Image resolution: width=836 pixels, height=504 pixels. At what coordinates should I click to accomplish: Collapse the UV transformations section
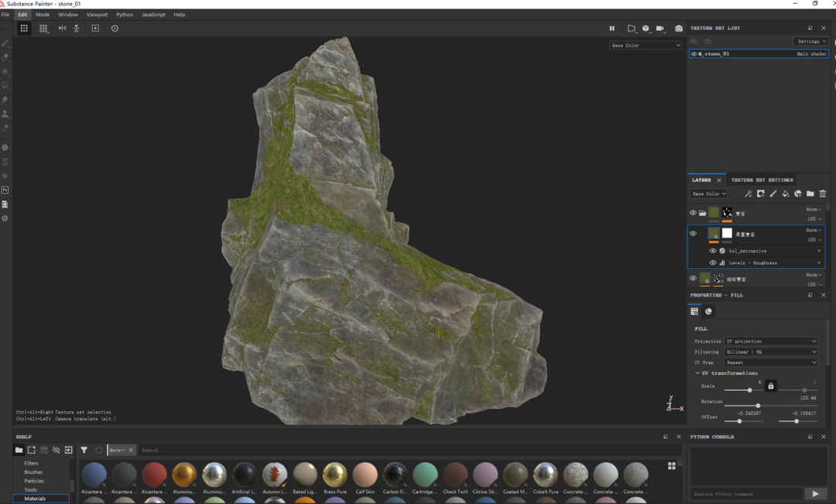[697, 373]
